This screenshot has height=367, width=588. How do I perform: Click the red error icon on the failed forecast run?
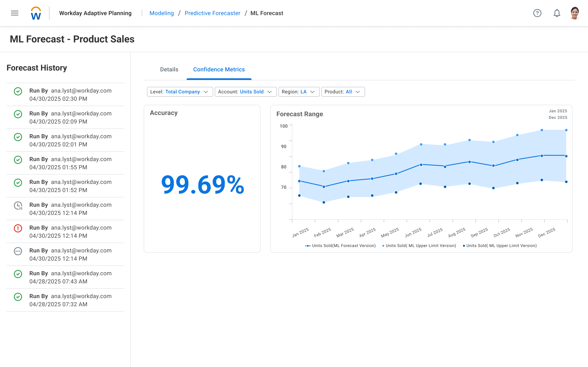click(18, 228)
